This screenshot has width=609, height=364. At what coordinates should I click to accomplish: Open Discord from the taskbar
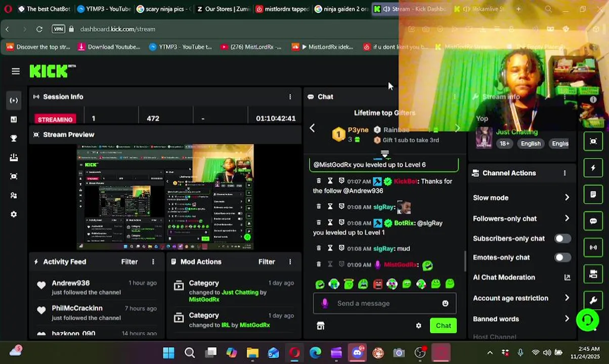coord(357,353)
